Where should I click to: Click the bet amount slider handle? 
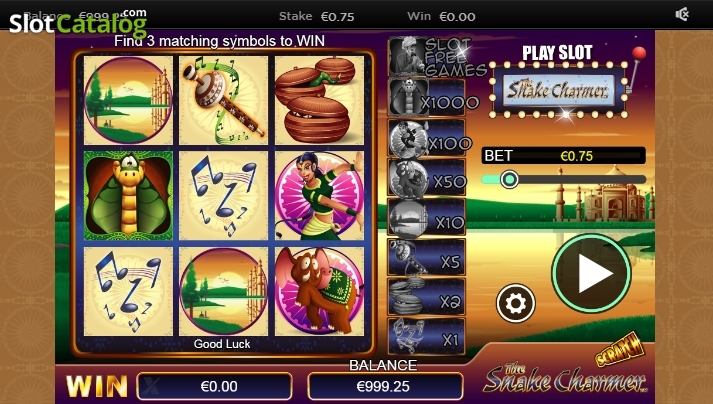click(509, 179)
